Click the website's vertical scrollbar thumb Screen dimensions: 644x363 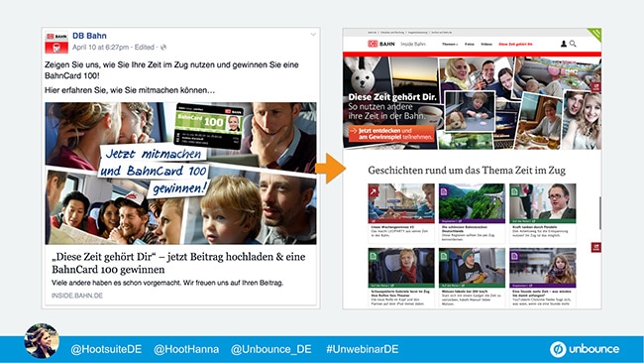pyautogui.click(x=600, y=213)
